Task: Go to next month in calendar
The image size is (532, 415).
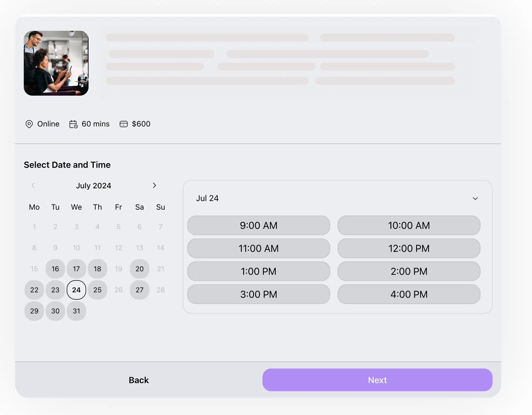Action: (x=154, y=185)
